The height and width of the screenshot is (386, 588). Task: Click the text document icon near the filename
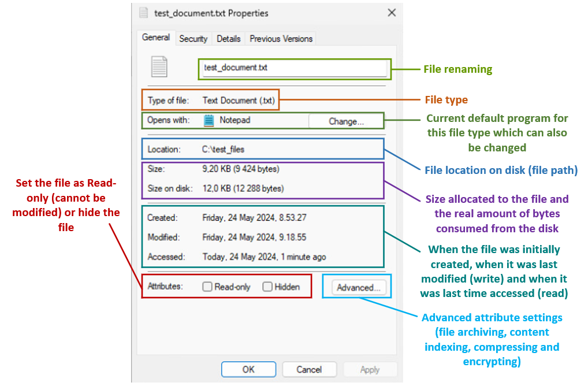click(x=159, y=65)
